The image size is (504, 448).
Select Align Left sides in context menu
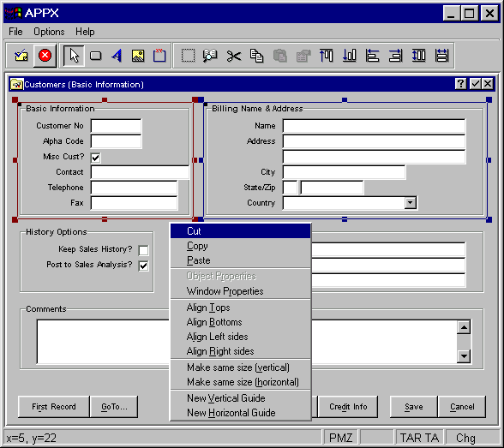click(x=240, y=337)
